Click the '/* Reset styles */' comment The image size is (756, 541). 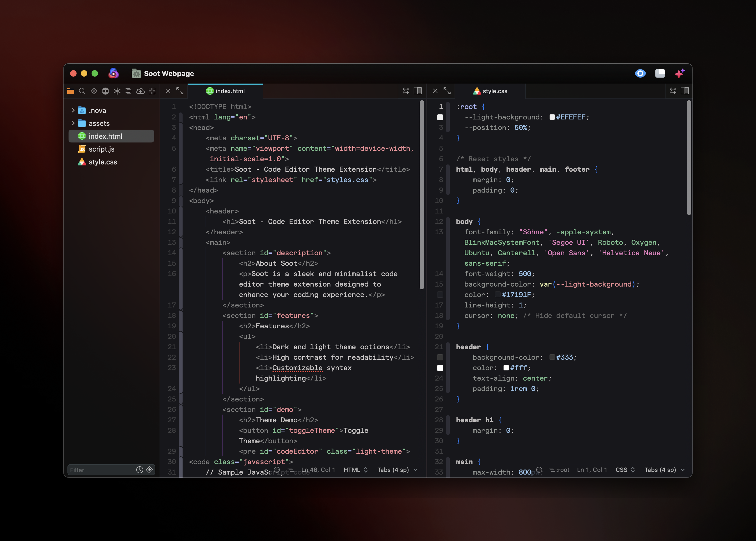pos(493,159)
